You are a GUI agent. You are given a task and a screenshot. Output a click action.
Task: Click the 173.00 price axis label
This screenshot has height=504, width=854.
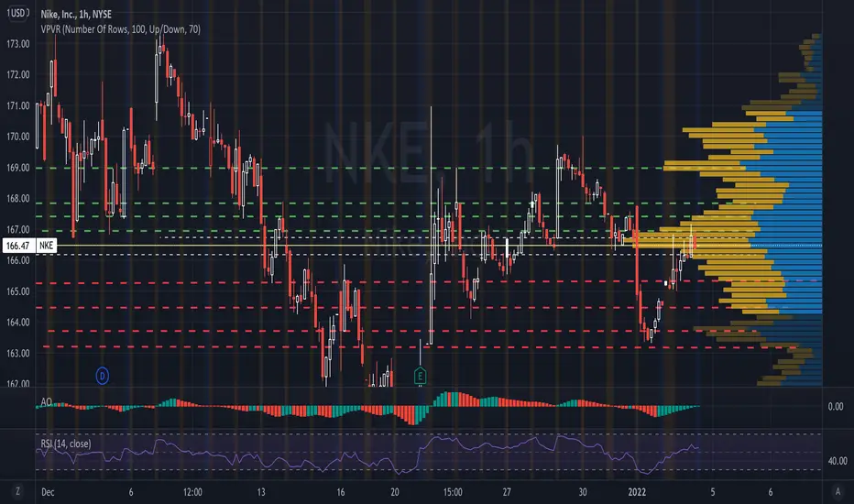(18, 44)
